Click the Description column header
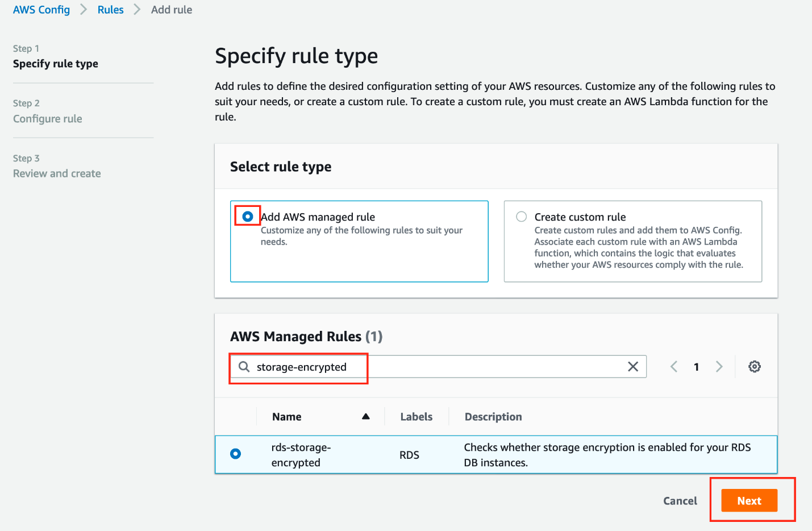This screenshot has height=531, width=812. tap(493, 417)
